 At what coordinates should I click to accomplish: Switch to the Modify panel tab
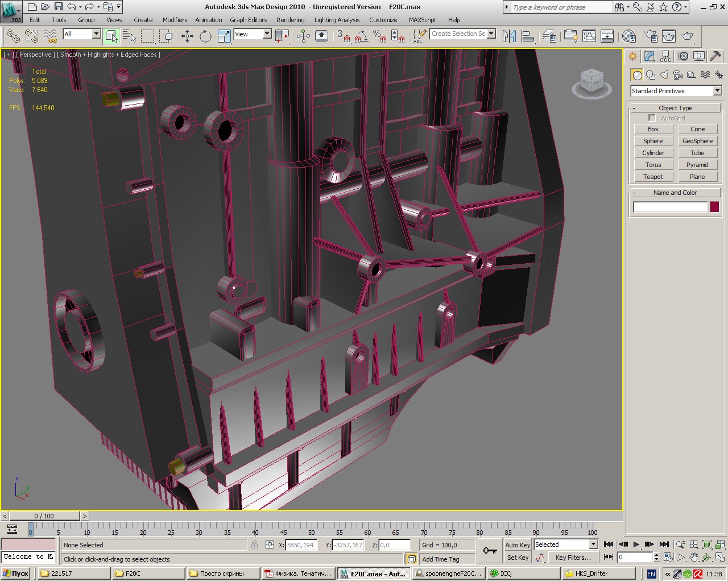[x=649, y=56]
